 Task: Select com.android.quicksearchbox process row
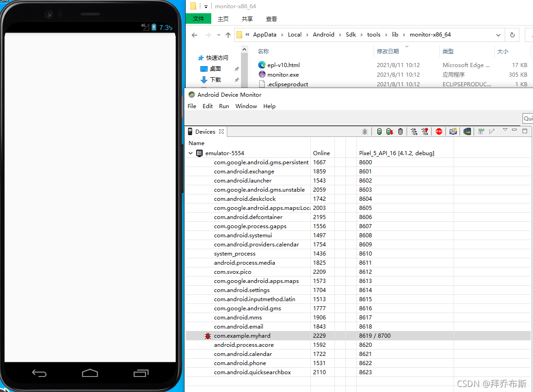(358, 372)
